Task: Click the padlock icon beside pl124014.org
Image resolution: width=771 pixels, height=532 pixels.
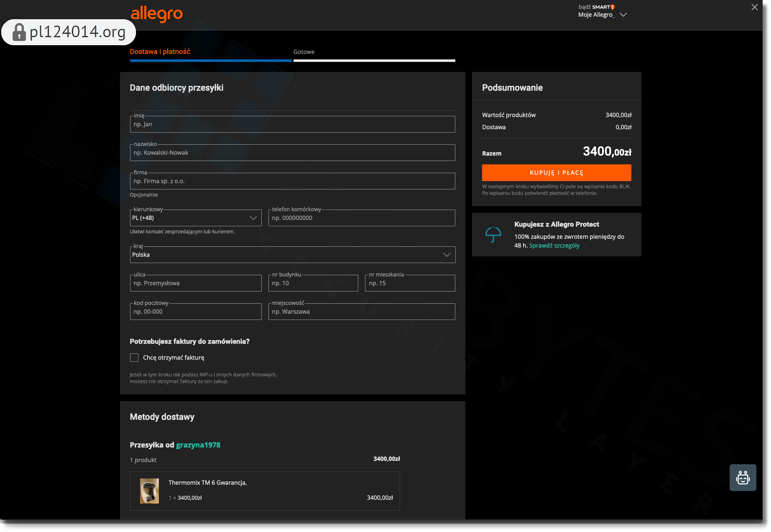Action: tap(19, 32)
